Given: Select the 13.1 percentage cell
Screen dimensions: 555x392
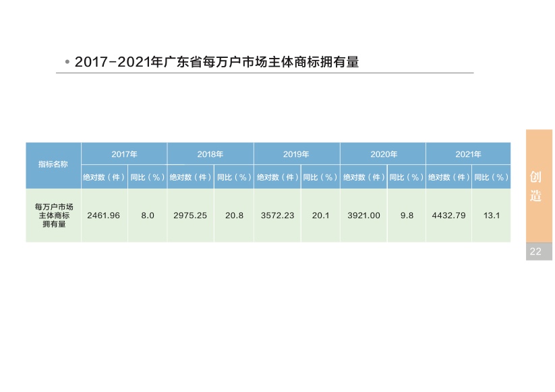Looking at the screenshot, I should 491,216.
